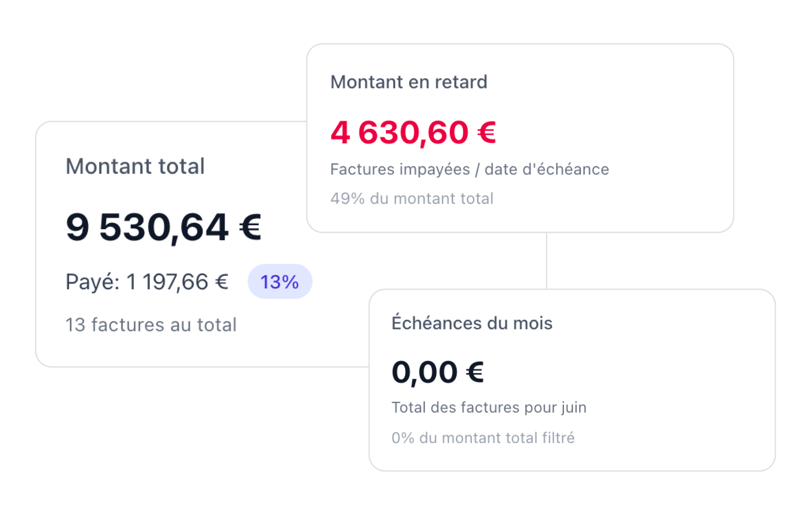Click the red 4 630,60 € overdue amount
812x522 pixels.
[x=413, y=132]
